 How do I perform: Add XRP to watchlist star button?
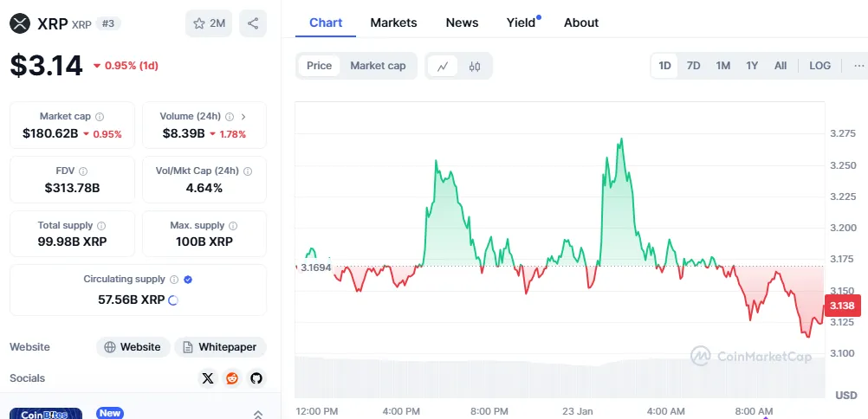[x=209, y=23]
